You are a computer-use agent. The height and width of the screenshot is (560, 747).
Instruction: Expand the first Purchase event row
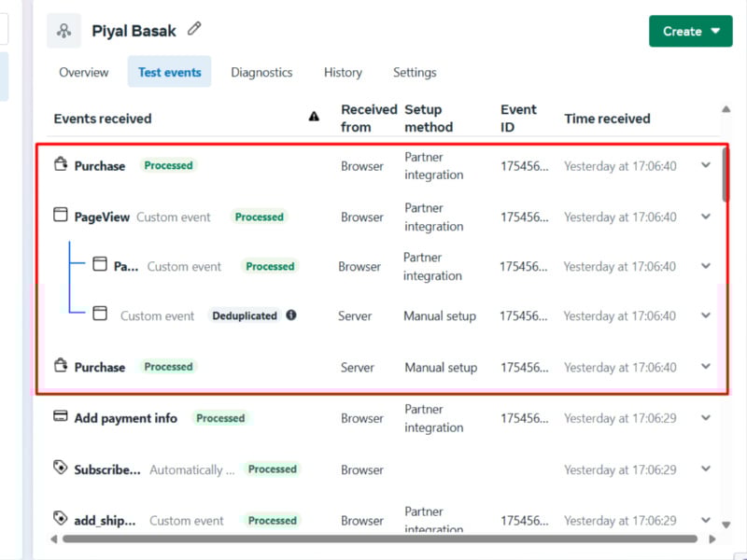click(707, 164)
